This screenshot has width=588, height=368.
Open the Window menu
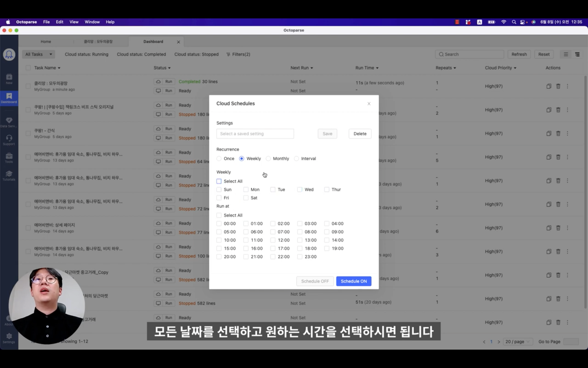tap(92, 22)
